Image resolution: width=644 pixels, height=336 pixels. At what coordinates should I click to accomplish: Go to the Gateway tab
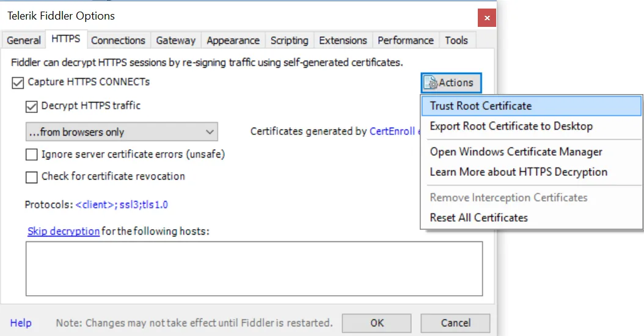point(176,40)
